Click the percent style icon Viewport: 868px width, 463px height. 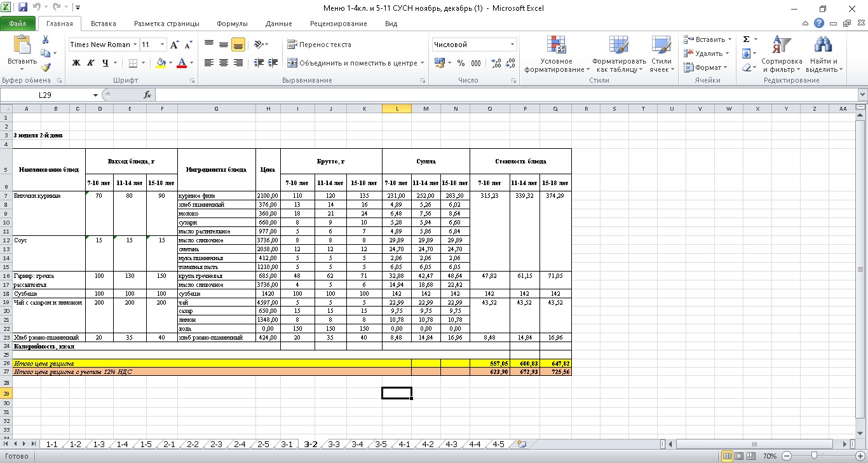(461, 63)
